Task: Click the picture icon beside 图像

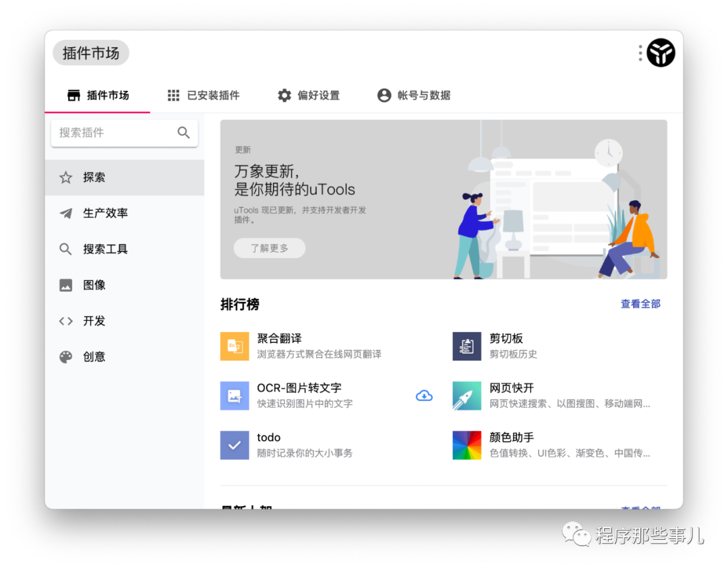Action: 66,285
